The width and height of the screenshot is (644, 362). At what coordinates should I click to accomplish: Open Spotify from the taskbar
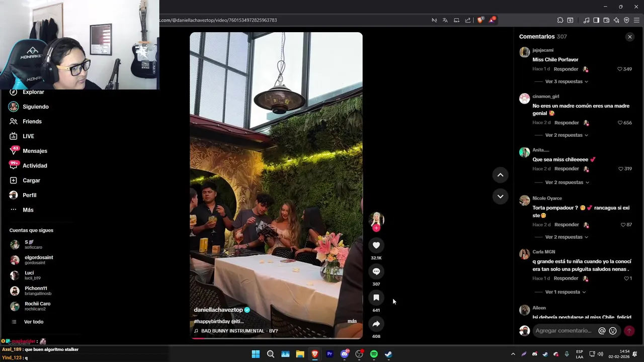(374, 354)
